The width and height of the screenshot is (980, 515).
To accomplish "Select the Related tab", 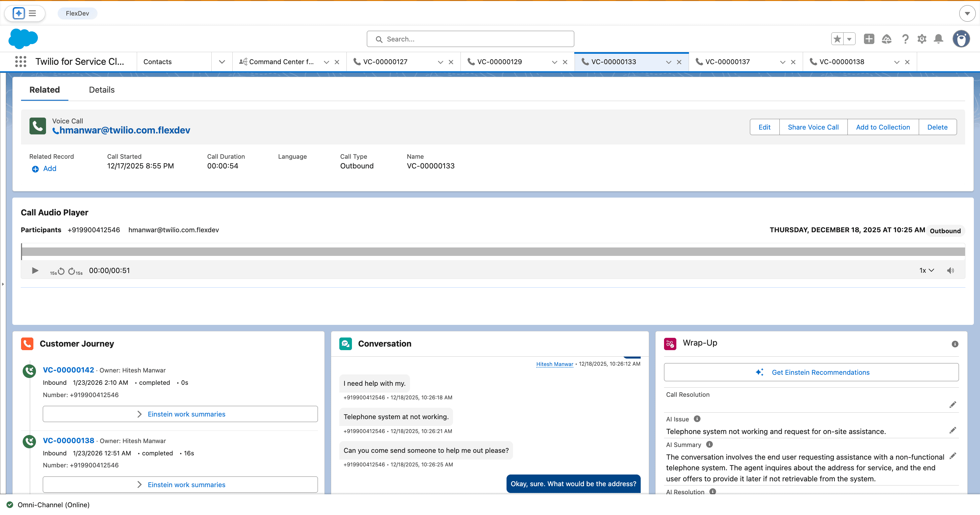I will click(44, 90).
